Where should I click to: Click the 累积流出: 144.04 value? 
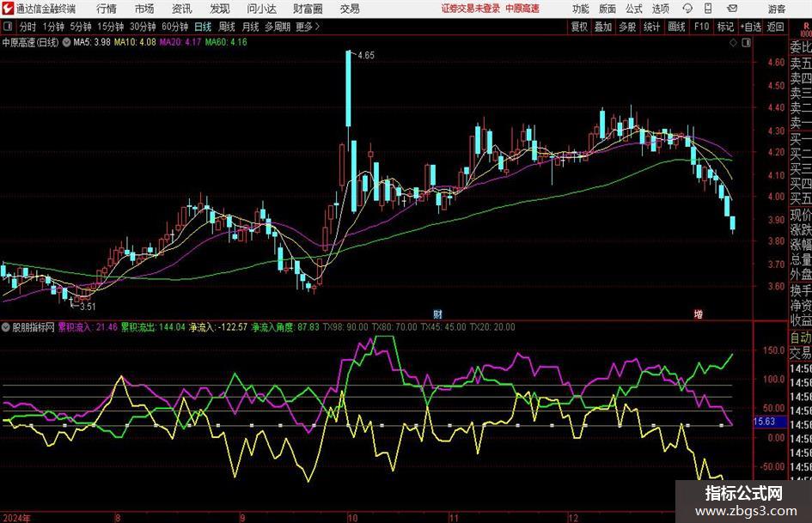[x=153, y=327]
